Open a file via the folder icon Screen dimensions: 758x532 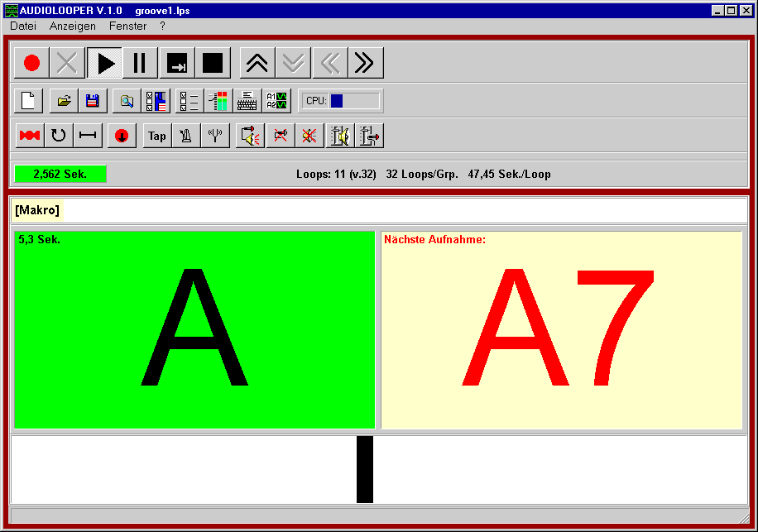(64, 101)
